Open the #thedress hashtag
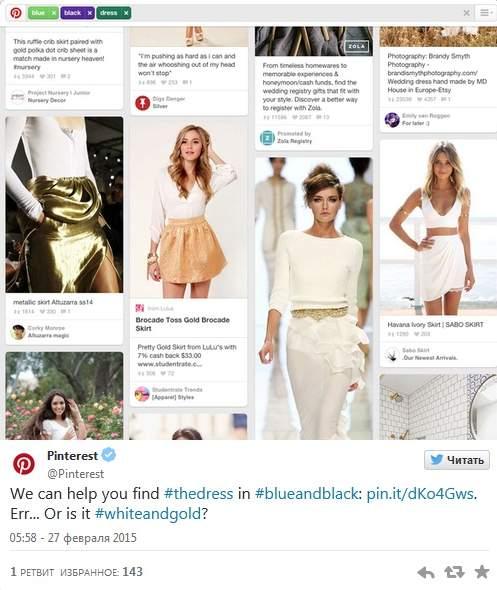The image size is (497, 590). [199, 494]
